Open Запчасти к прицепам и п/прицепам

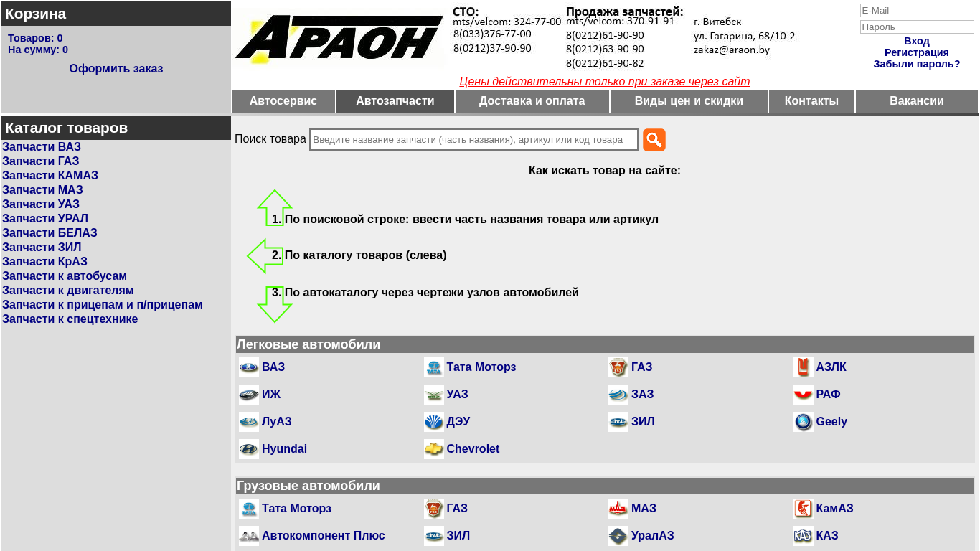(103, 305)
